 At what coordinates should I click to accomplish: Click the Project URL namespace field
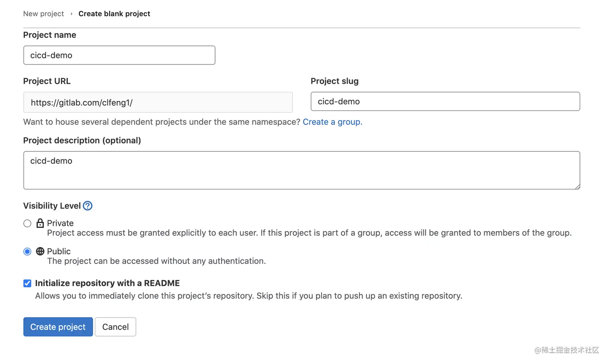pyautogui.click(x=158, y=102)
